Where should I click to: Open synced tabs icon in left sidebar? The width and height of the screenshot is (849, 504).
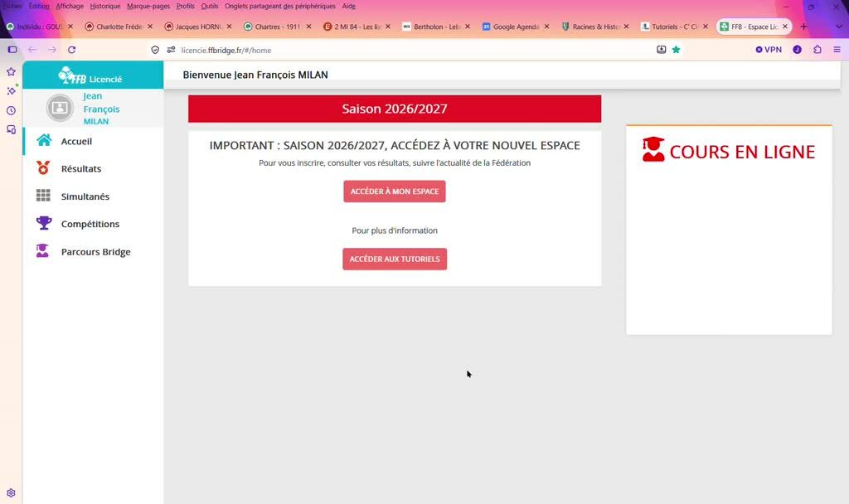click(11, 130)
